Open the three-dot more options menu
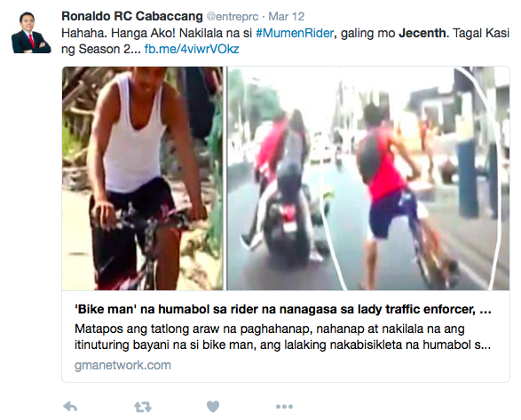Screen dimensions: 521x420 (284, 407)
